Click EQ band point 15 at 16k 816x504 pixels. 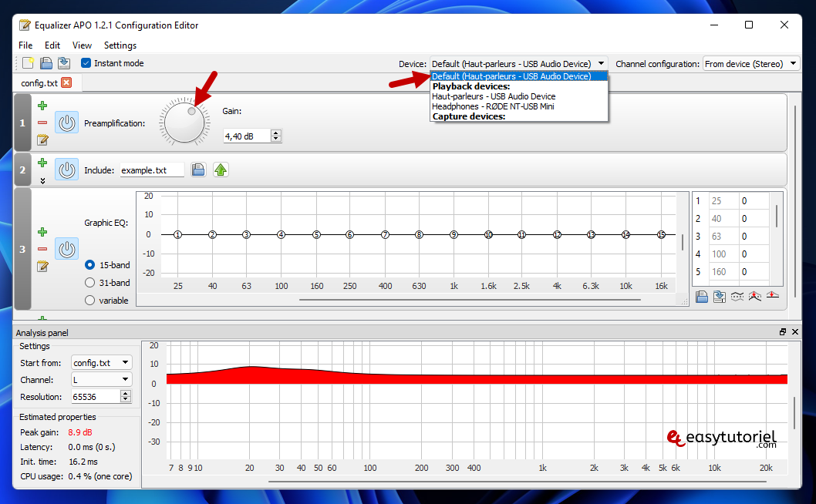(x=661, y=234)
